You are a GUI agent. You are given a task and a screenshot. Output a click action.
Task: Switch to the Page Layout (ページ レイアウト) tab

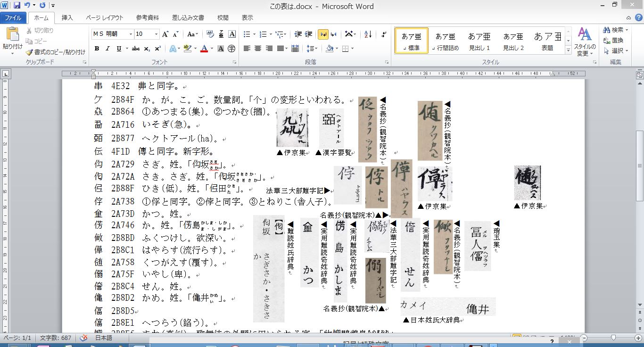105,18
